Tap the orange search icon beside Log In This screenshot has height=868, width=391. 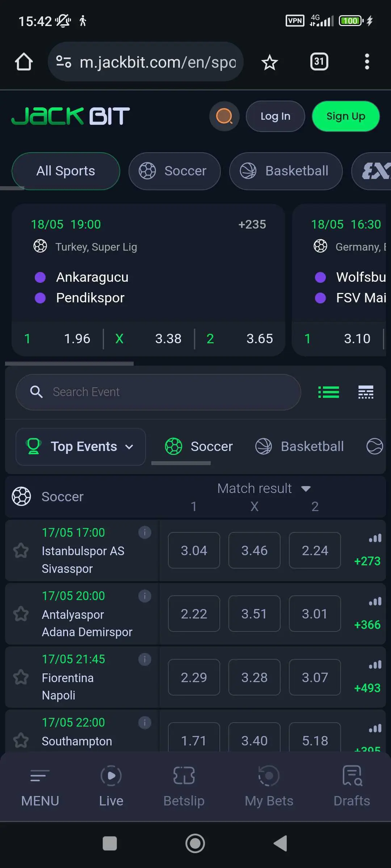[x=224, y=116]
